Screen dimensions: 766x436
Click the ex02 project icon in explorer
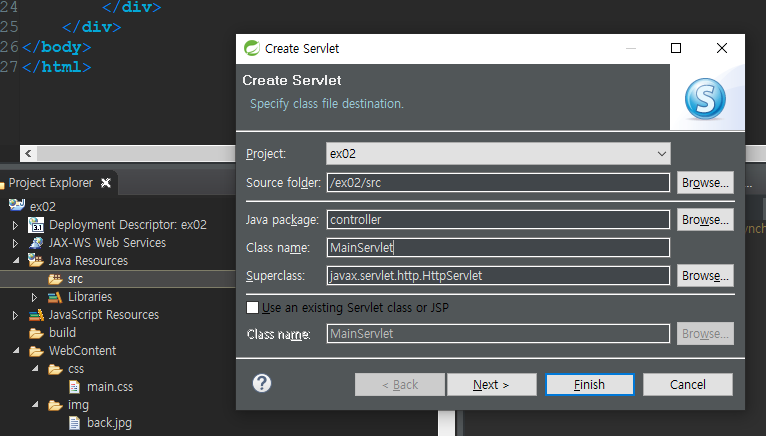[17, 205]
